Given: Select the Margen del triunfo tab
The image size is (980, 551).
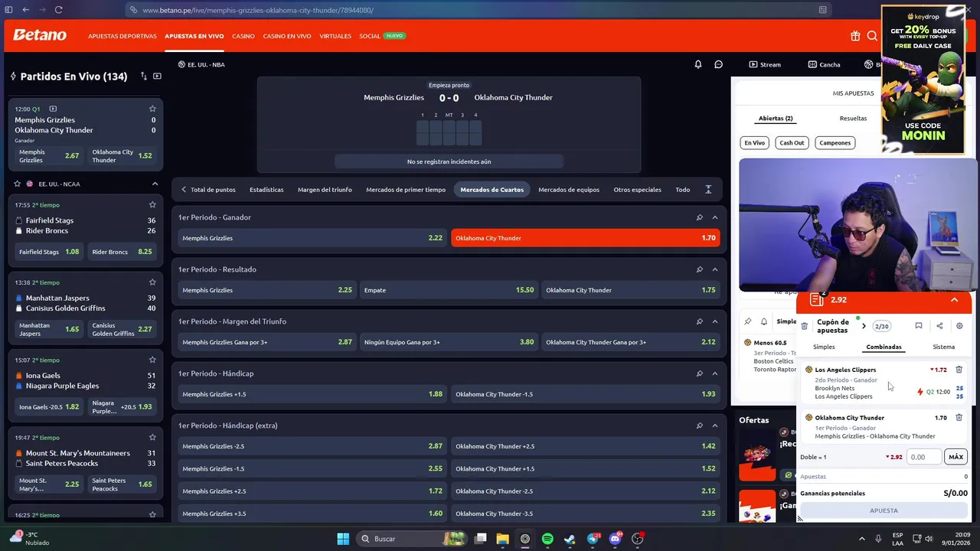Looking at the screenshot, I should click(x=325, y=190).
